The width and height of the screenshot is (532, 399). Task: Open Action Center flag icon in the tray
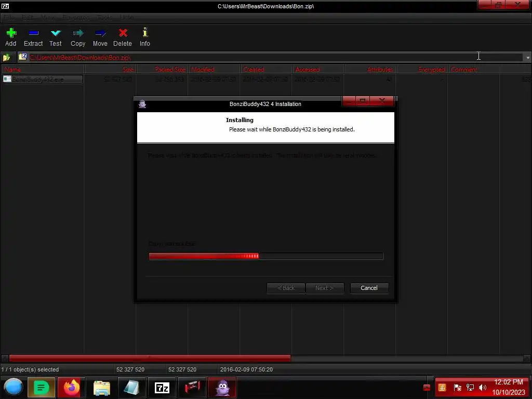pos(457,388)
